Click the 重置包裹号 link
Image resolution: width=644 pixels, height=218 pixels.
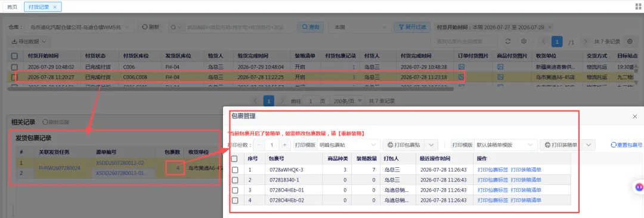coord(626,145)
